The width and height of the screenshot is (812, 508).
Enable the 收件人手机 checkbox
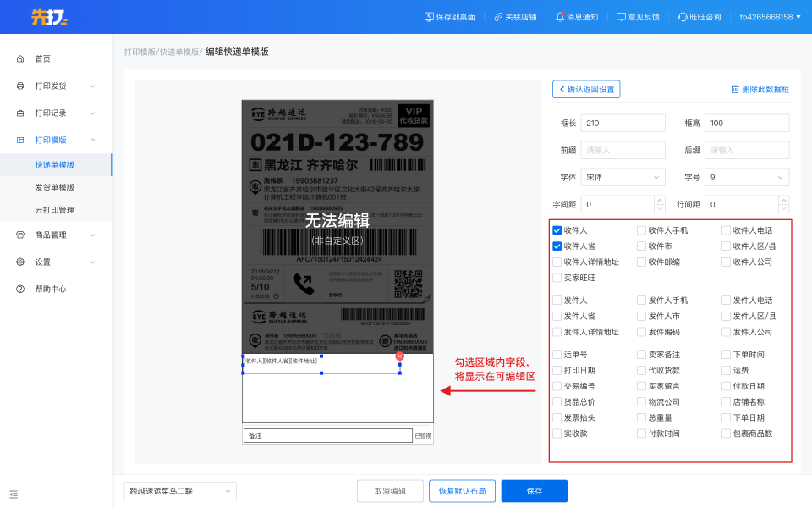click(x=642, y=230)
